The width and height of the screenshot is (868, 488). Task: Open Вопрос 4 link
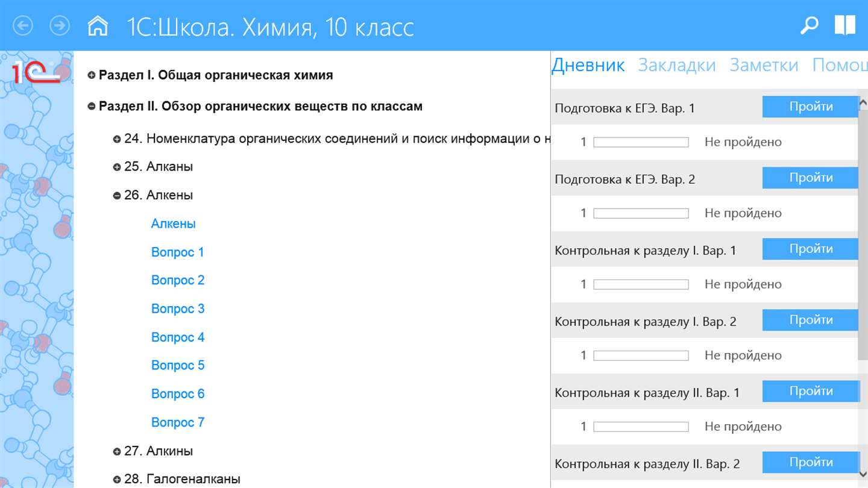[178, 337]
